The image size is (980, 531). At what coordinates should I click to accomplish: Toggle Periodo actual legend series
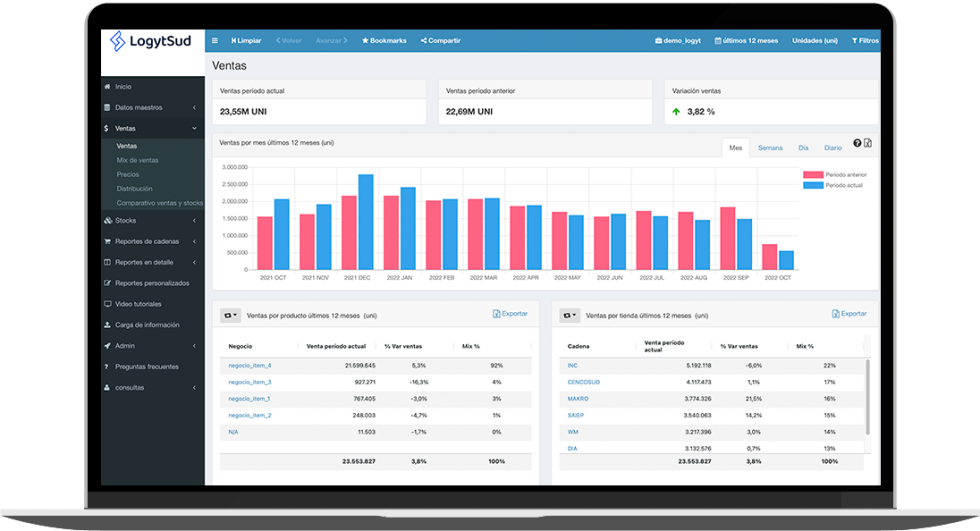[833, 186]
